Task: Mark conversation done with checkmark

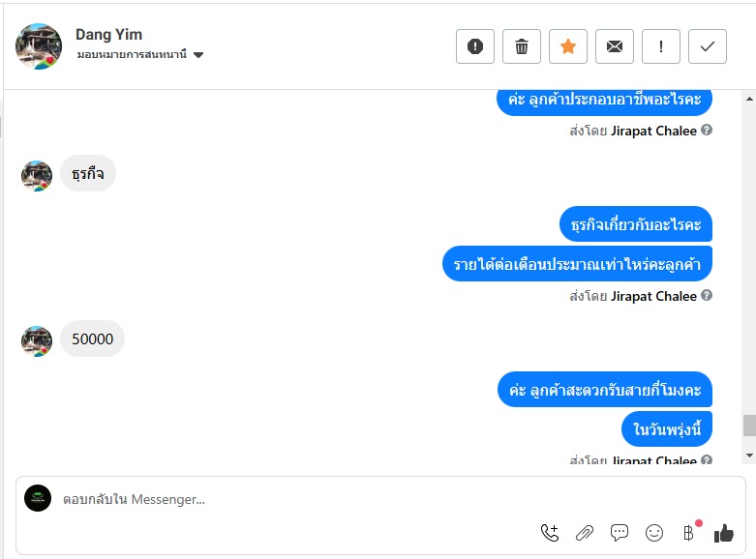Action: pyautogui.click(x=708, y=46)
